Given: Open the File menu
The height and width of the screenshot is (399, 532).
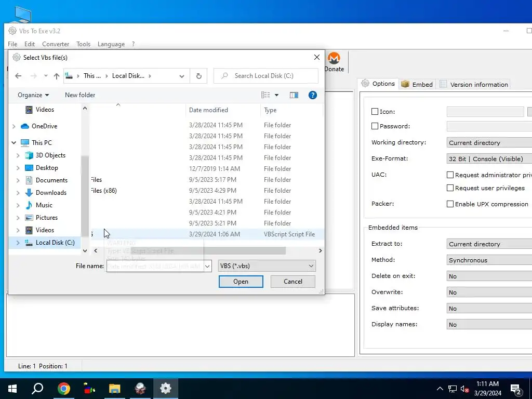Looking at the screenshot, I should tap(12, 44).
